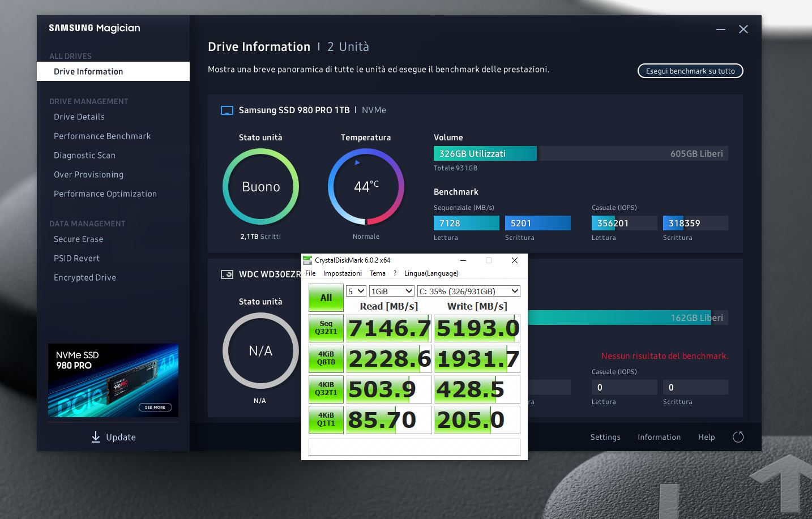Viewport: 812px width, 519px height.
Task: Click the 428.5 write result
Action: [477, 389]
